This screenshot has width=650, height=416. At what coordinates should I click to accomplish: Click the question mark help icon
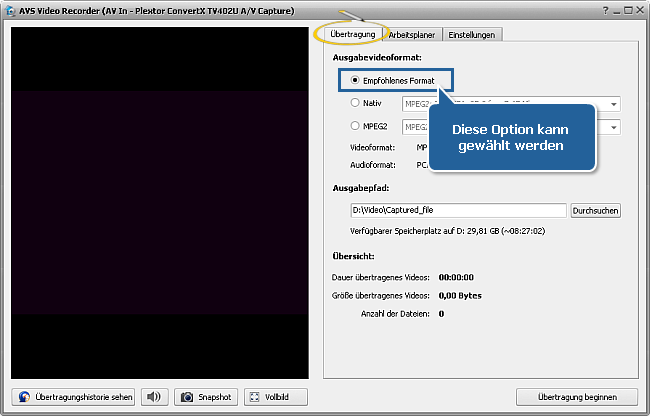[606, 11]
